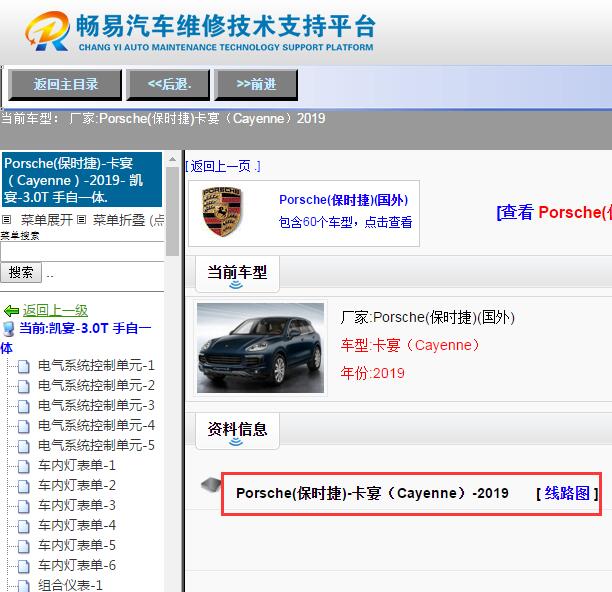Go forward with the >>前进 button

click(x=256, y=84)
